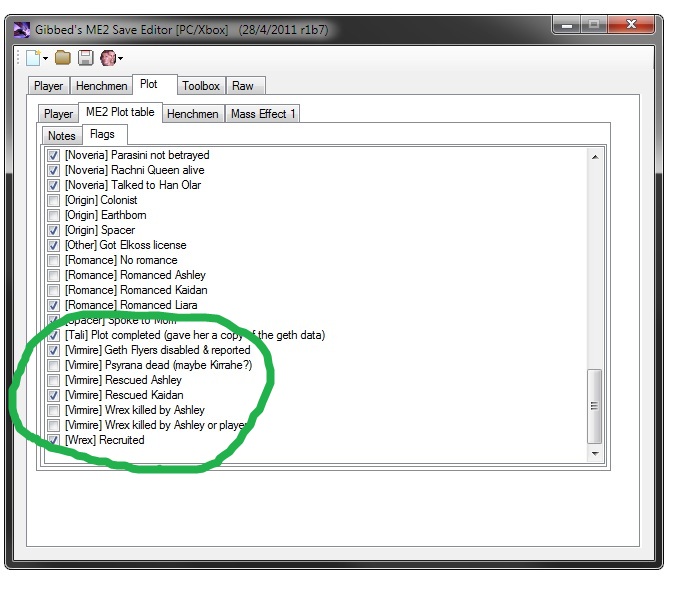The width and height of the screenshot is (689, 591).
Task: Uncheck the [Origin] Spacer flag
Action: pos(54,230)
